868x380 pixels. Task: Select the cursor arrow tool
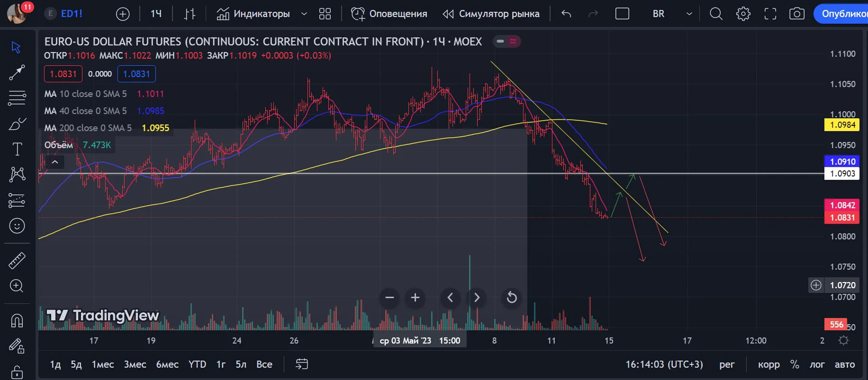pos(16,47)
